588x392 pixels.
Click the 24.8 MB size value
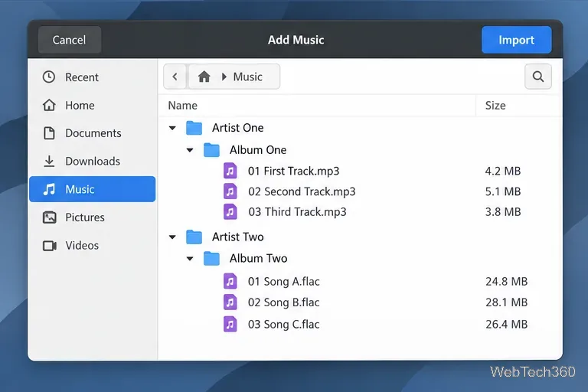(507, 281)
